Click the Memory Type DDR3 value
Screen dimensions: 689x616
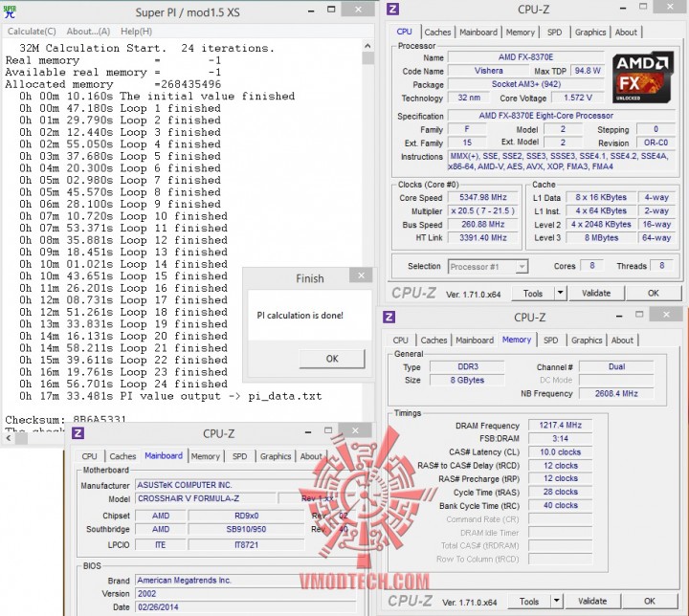click(468, 366)
